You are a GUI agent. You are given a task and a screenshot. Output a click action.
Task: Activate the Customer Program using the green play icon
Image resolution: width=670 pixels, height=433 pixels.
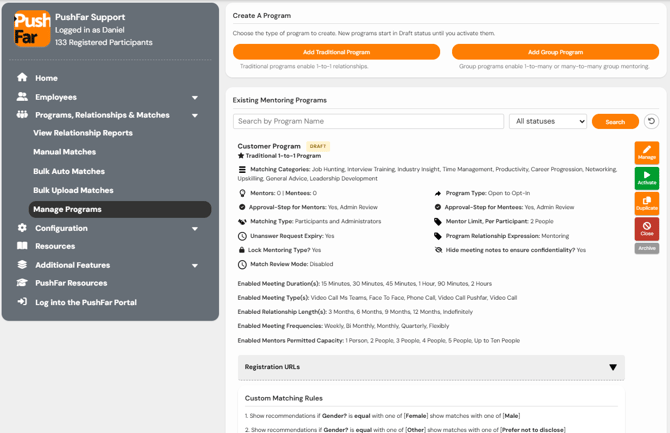(646, 178)
